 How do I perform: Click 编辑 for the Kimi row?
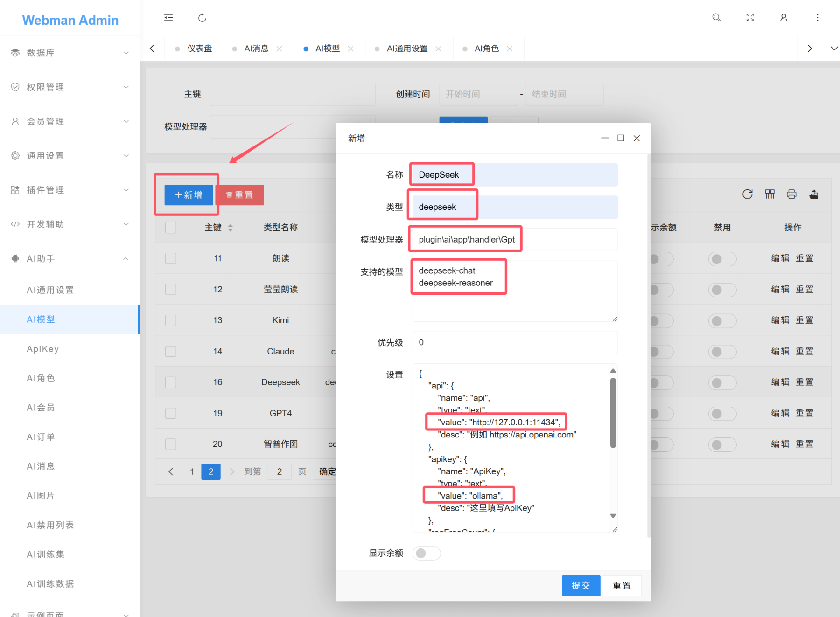[x=780, y=320]
